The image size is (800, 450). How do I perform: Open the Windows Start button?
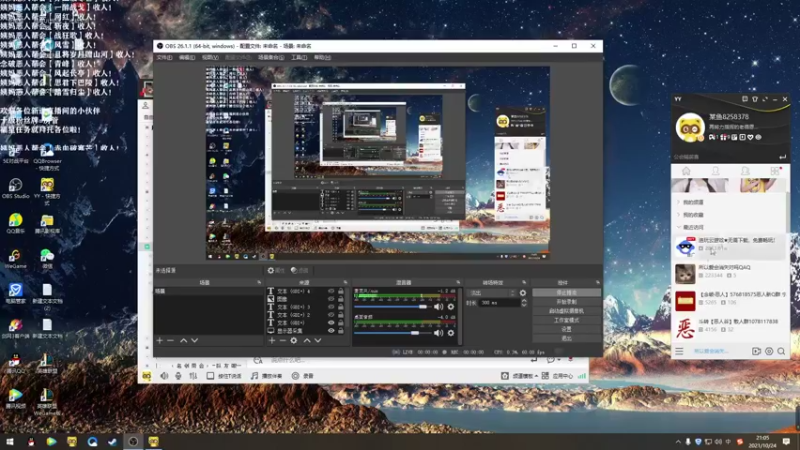(10, 442)
